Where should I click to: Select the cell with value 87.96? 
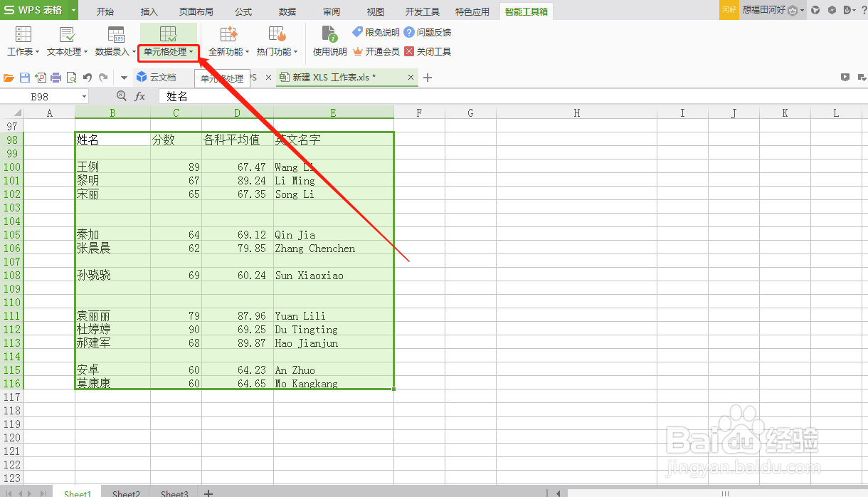(238, 316)
